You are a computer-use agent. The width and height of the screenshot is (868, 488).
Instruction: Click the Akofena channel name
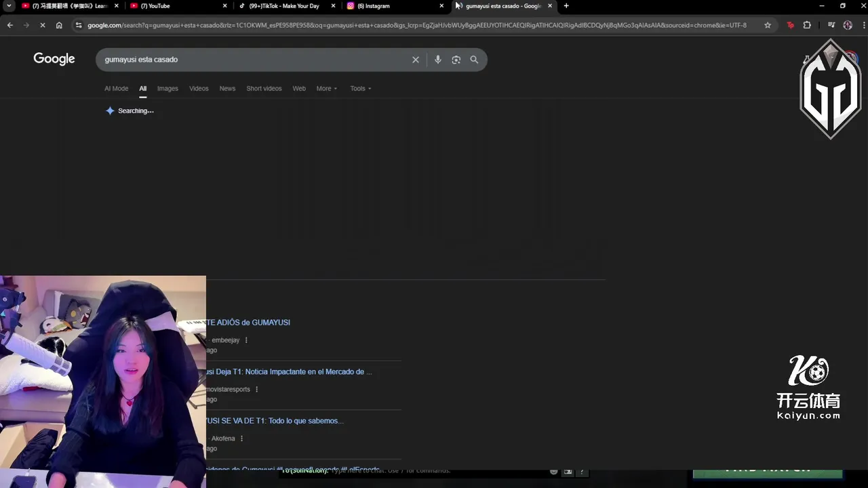(x=223, y=439)
